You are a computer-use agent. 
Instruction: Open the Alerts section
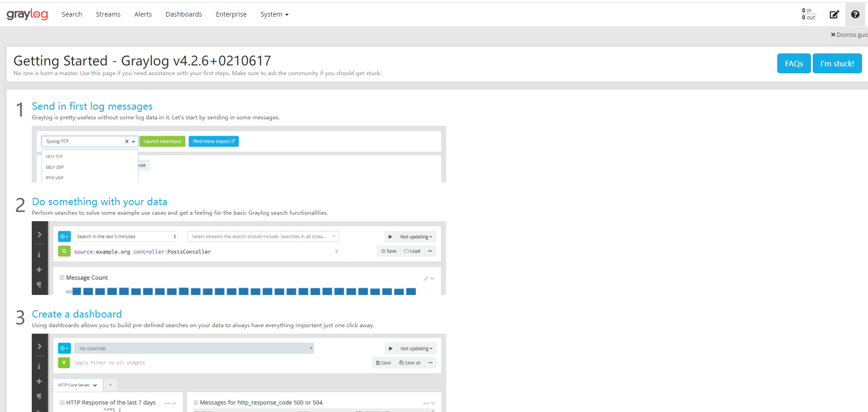(x=143, y=14)
